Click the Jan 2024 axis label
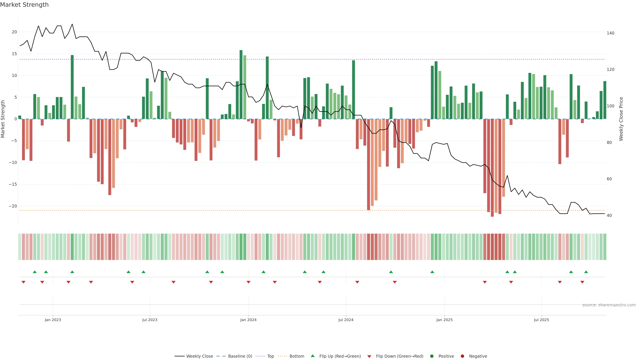The image size is (644, 362). [x=248, y=320]
